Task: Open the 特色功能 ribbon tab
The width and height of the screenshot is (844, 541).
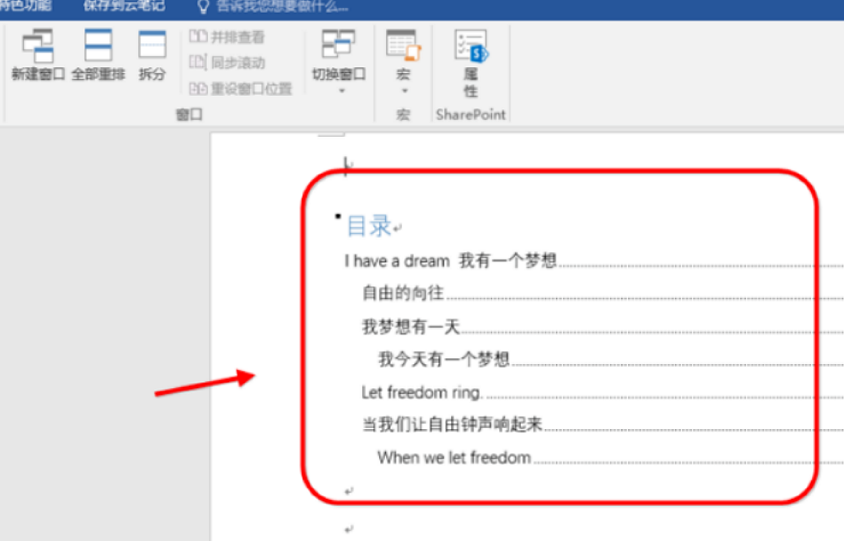Action: [x=25, y=6]
